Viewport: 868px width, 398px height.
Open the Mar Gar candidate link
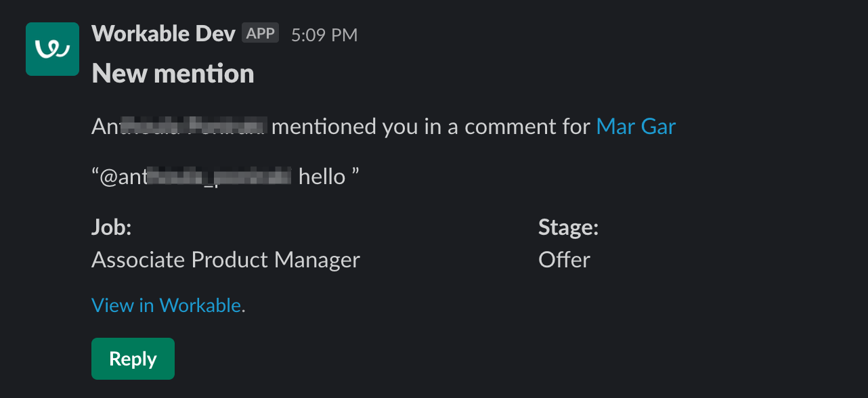(636, 126)
